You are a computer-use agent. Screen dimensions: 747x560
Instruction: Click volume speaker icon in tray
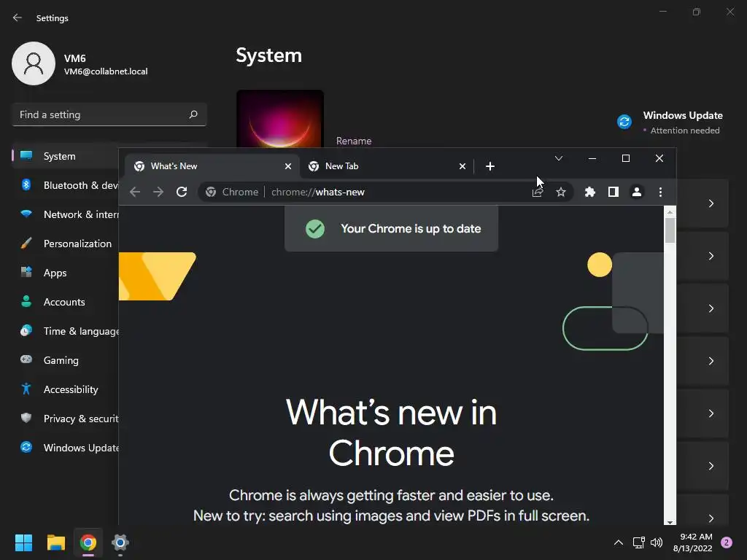point(657,542)
